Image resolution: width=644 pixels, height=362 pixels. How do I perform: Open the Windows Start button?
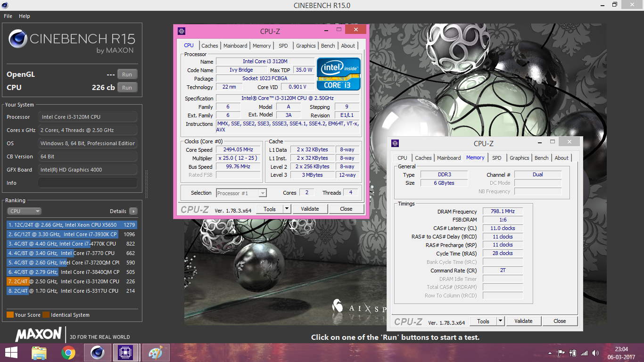pyautogui.click(x=11, y=353)
